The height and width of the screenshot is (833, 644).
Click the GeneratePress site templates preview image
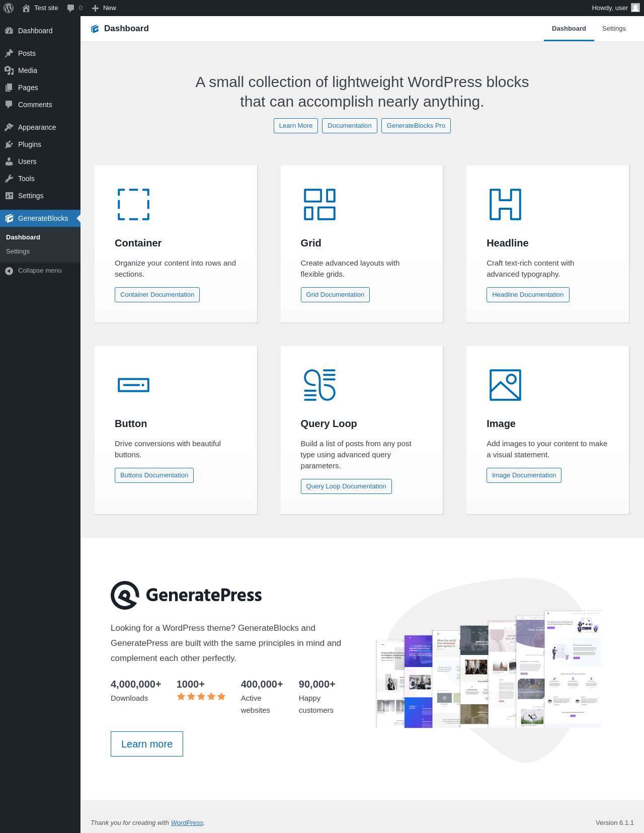489,669
